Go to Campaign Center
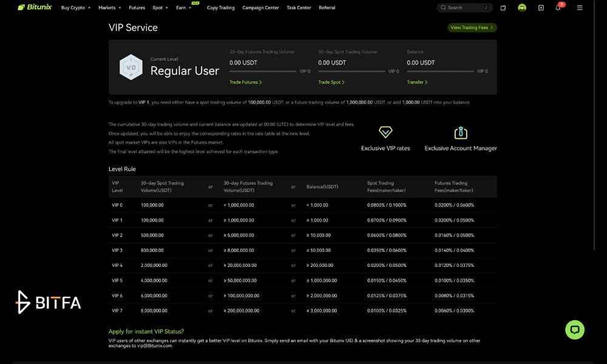The height and width of the screenshot is (364, 607). pos(260,8)
